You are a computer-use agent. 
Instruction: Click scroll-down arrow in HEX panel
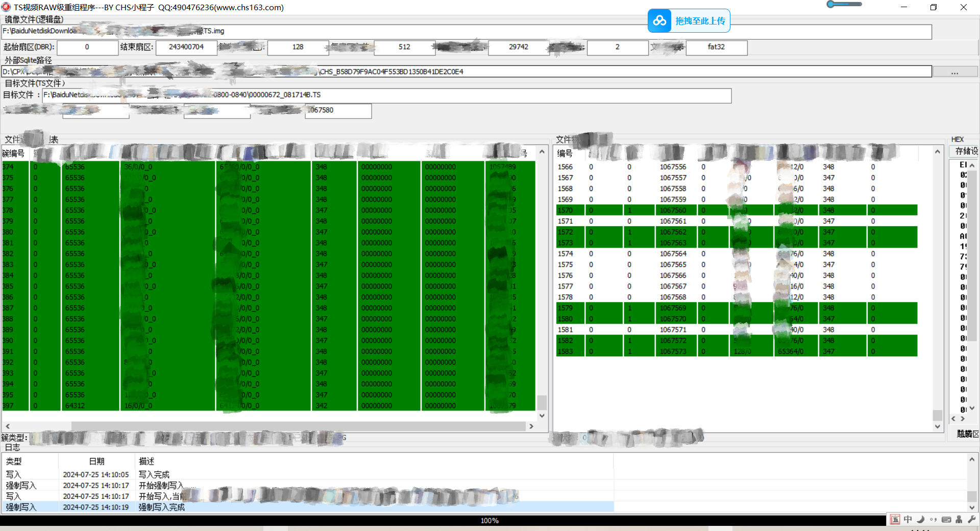(x=972, y=408)
